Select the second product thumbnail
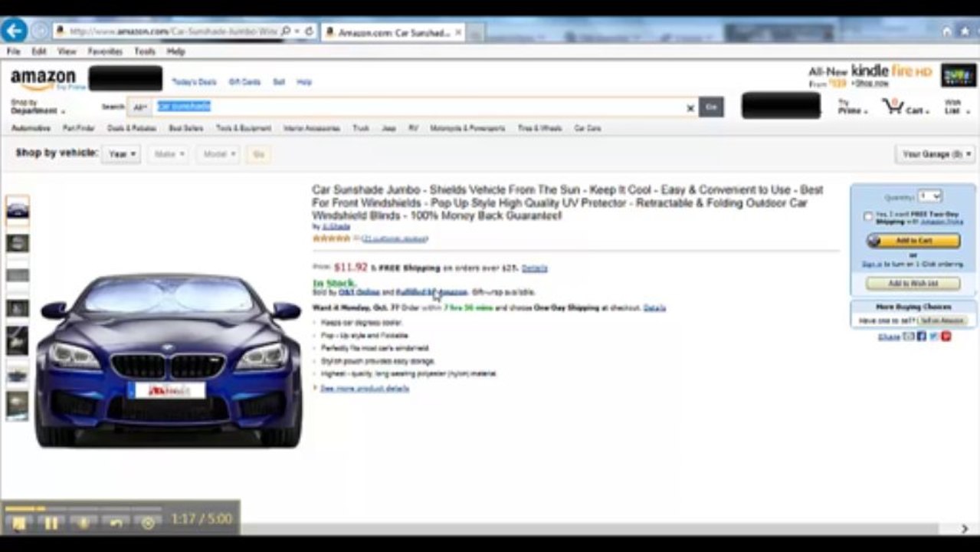This screenshot has height=552, width=980. 17,243
